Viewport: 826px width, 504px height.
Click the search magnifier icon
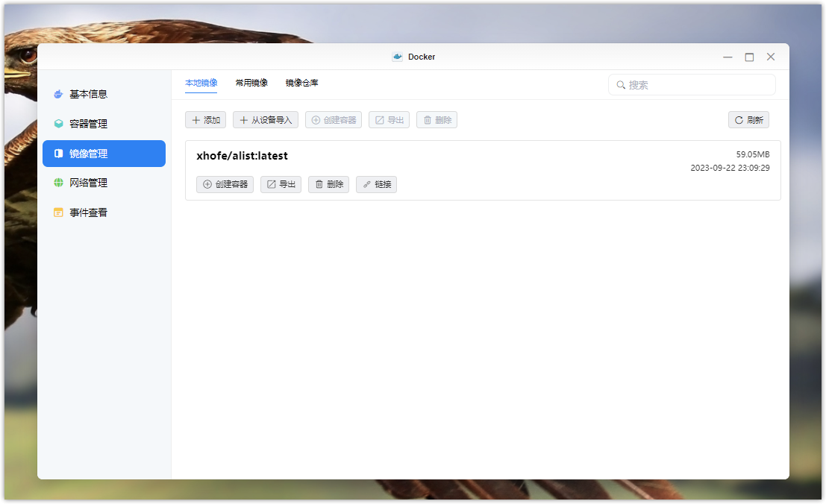tap(621, 85)
